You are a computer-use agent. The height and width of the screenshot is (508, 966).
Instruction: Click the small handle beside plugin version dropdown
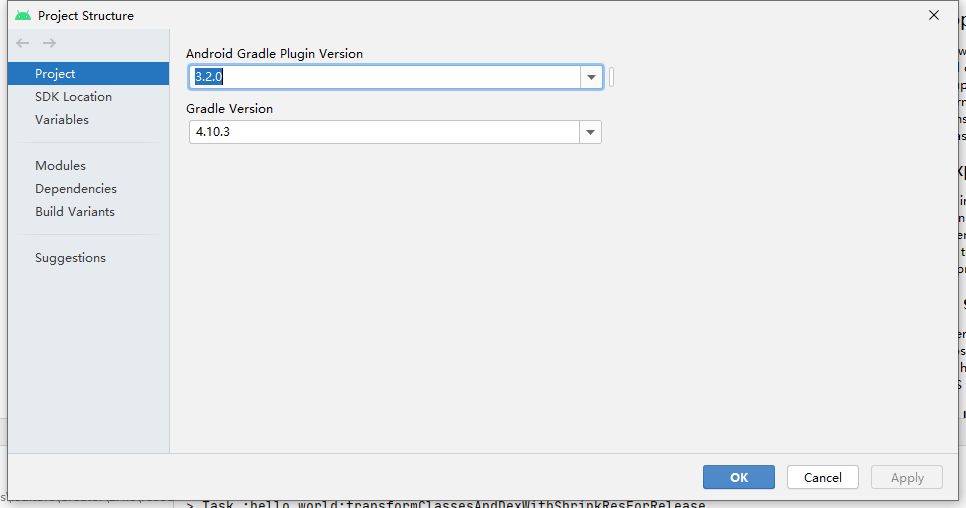(x=611, y=77)
